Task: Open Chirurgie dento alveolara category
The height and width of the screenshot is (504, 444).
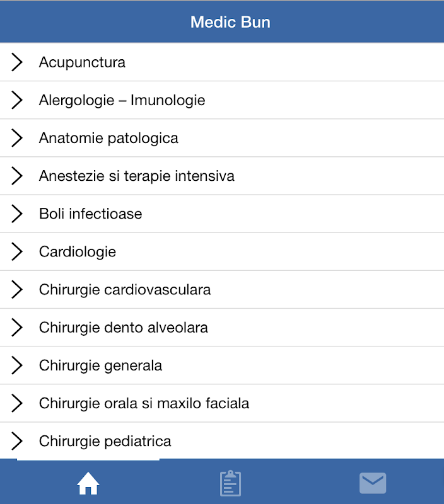Action: coord(124,328)
